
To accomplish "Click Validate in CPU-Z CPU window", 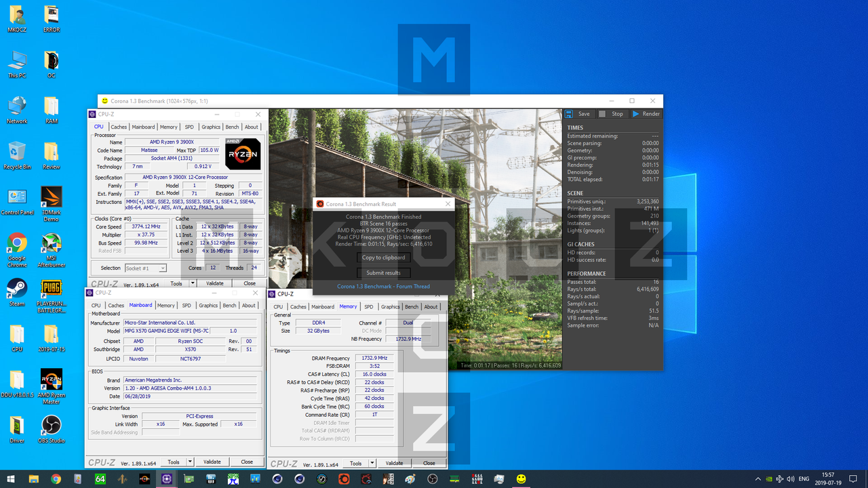I will pos(215,283).
